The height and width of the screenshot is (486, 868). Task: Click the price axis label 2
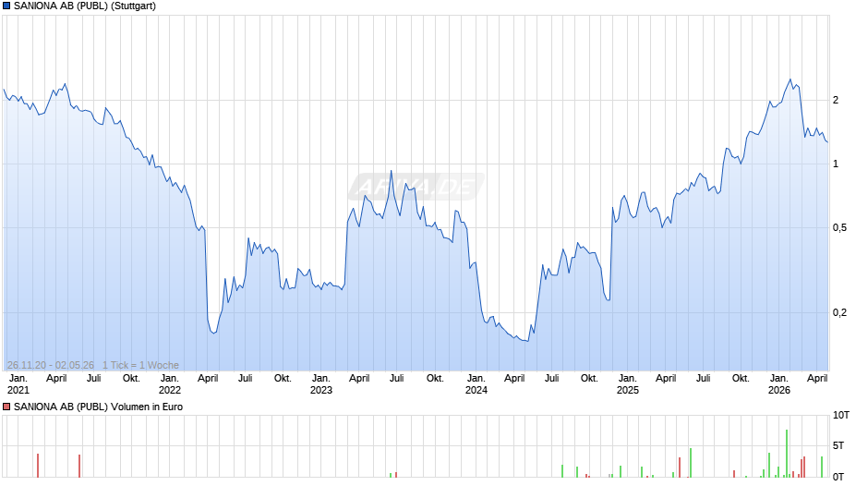836,101
